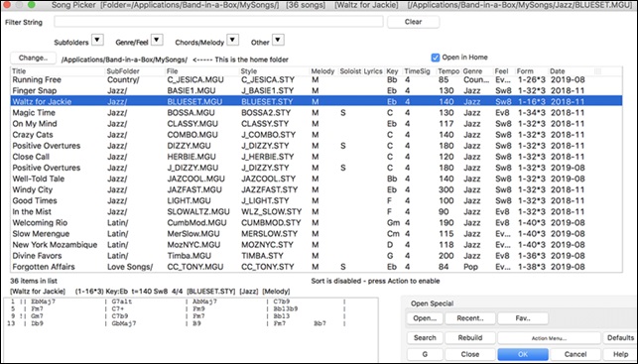The height and width of the screenshot is (364, 638).
Task: Click the CC_TONY.STY style cell
Action: (x=267, y=267)
